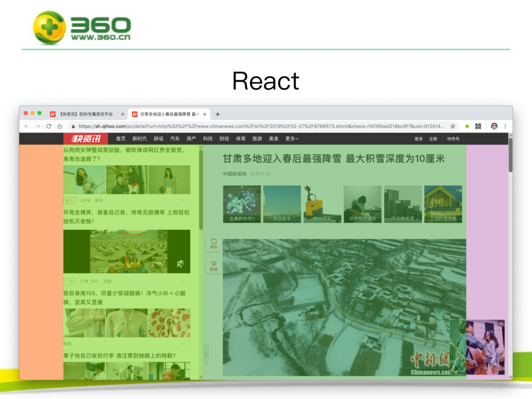This screenshot has height=399, width=532.
Task: Toggle mute on the game video ad
Action: [x=180, y=264]
